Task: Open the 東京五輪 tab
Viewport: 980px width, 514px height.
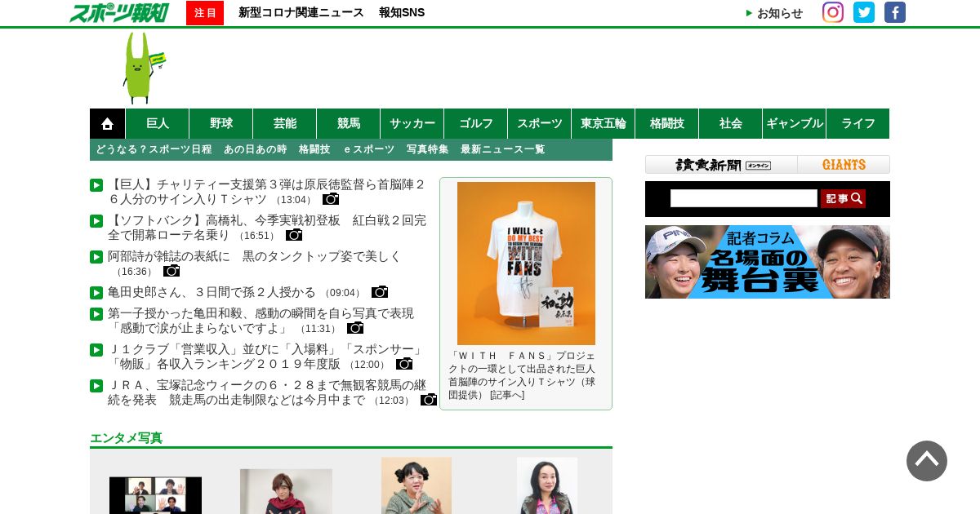Action: tap(604, 123)
